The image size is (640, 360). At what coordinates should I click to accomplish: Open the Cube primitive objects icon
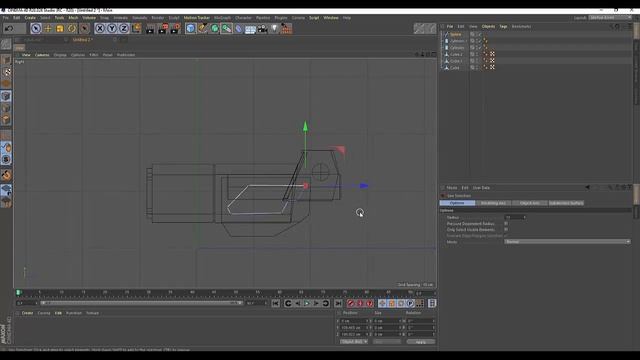(190, 28)
